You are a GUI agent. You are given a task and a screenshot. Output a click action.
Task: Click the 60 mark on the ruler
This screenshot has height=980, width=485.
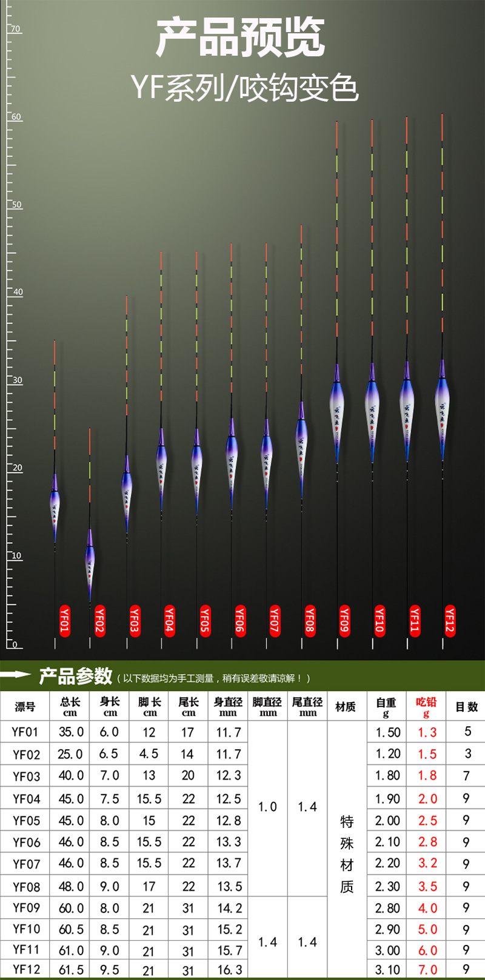pyautogui.click(x=16, y=117)
